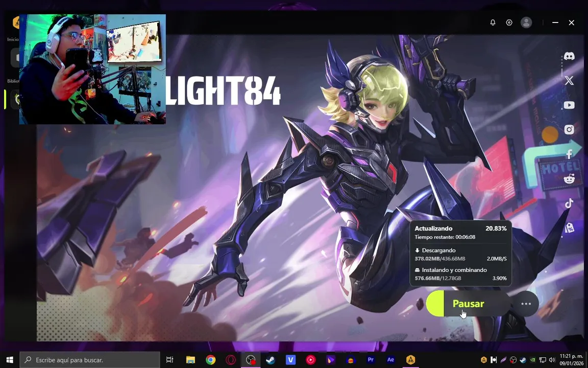588x368 pixels.
Task: Open Adobe After Effects from taskbar
Action: pos(390,360)
